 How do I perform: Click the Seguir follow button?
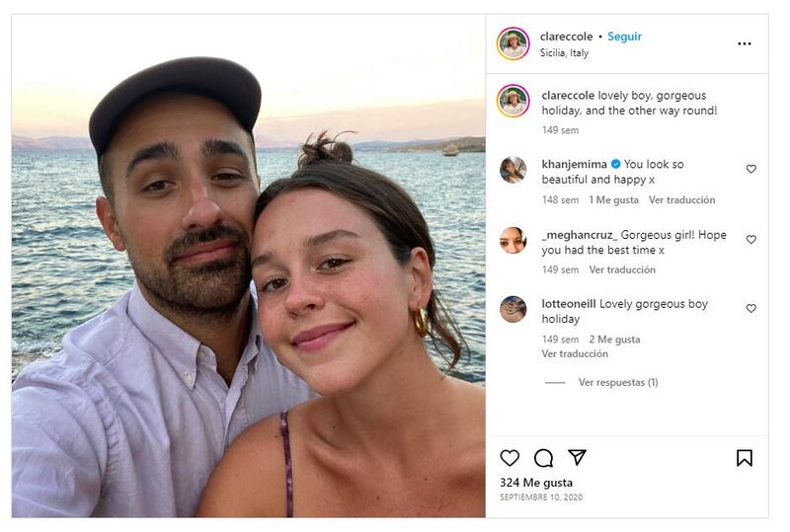point(624,37)
